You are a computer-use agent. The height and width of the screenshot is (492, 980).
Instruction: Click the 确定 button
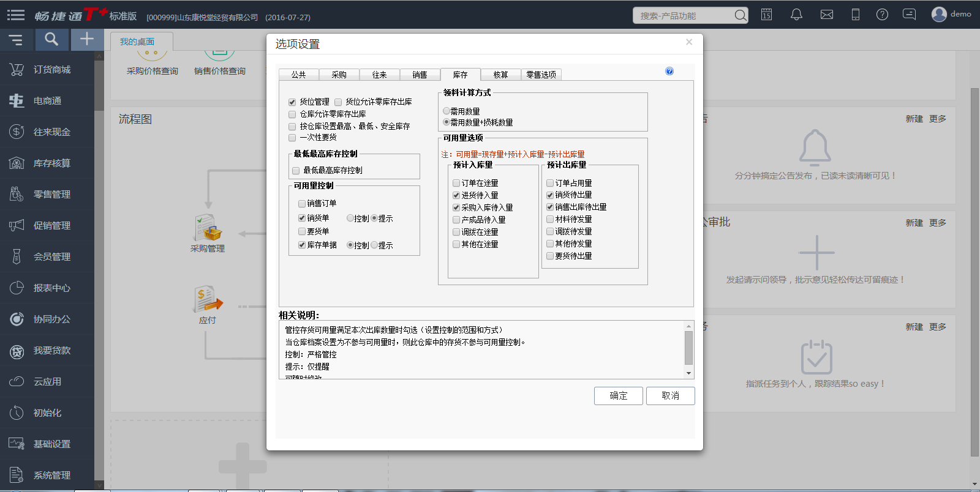pyautogui.click(x=618, y=396)
